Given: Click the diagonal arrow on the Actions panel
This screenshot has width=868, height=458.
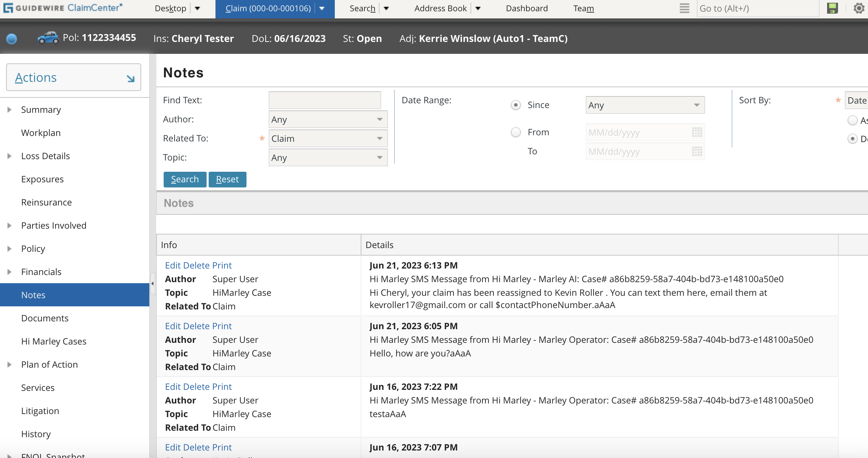Looking at the screenshot, I should pyautogui.click(x=130, y=78).
